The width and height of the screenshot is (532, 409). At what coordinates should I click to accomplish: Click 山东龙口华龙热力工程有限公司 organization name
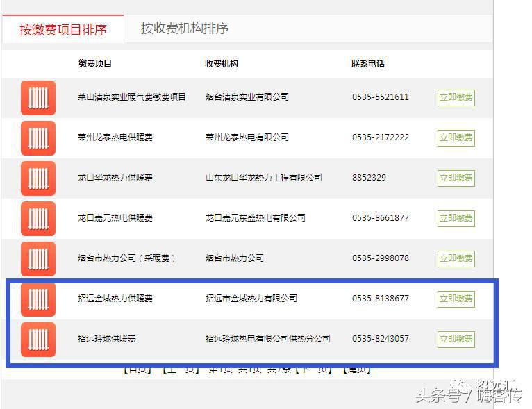click(x=264, y=178)
